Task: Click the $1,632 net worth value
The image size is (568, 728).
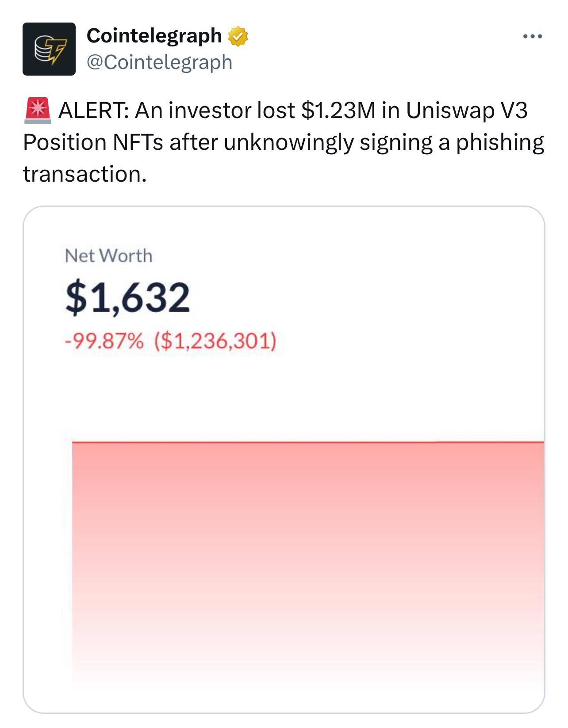Action: click(x=128, y=297)
